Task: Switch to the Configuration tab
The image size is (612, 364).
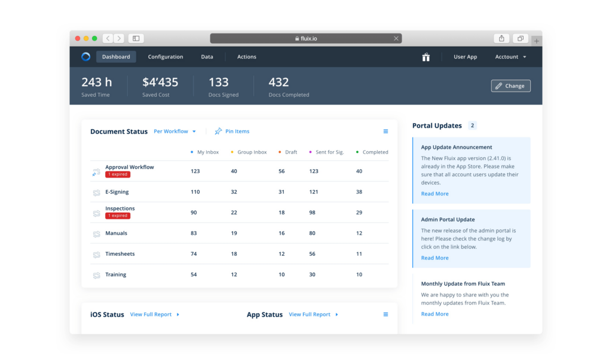Action: 165,56
